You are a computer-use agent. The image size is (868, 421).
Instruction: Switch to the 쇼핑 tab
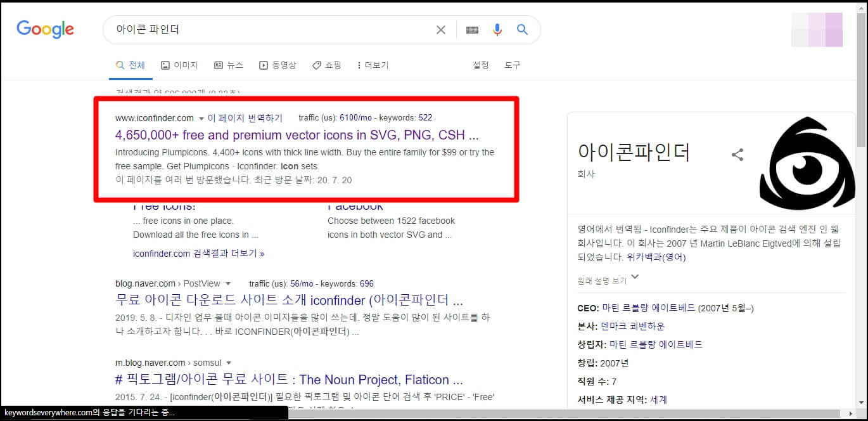pos(327,65)
